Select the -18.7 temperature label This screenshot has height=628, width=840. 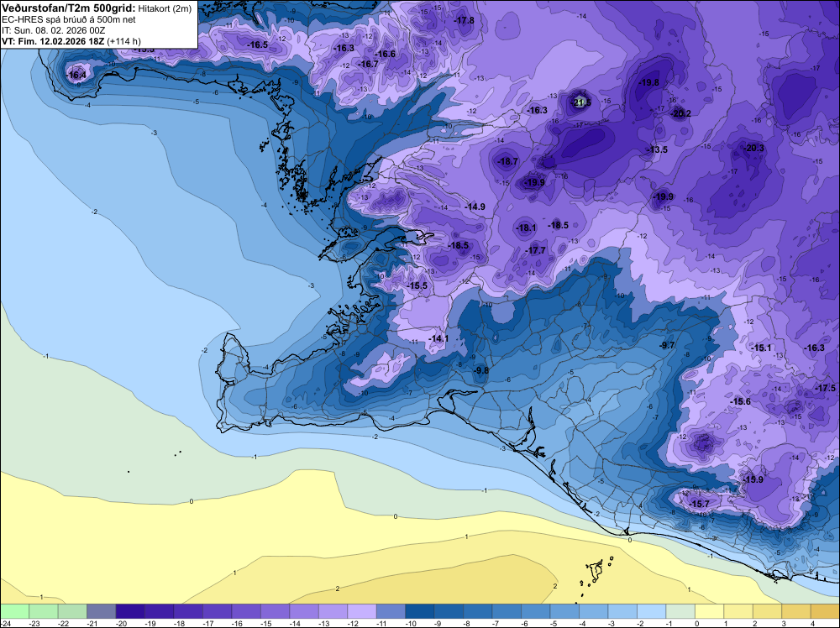point(508,161)
